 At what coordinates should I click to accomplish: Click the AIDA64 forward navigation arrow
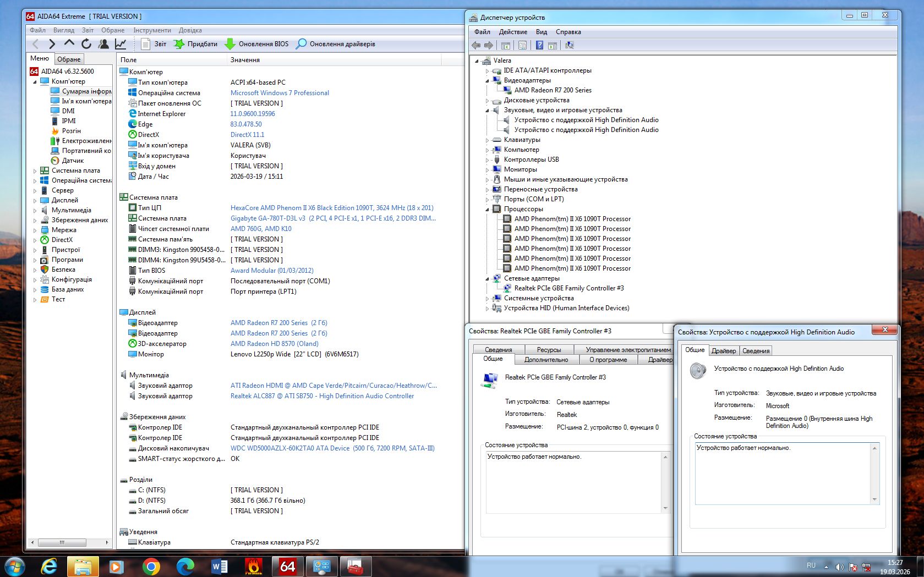52,44
